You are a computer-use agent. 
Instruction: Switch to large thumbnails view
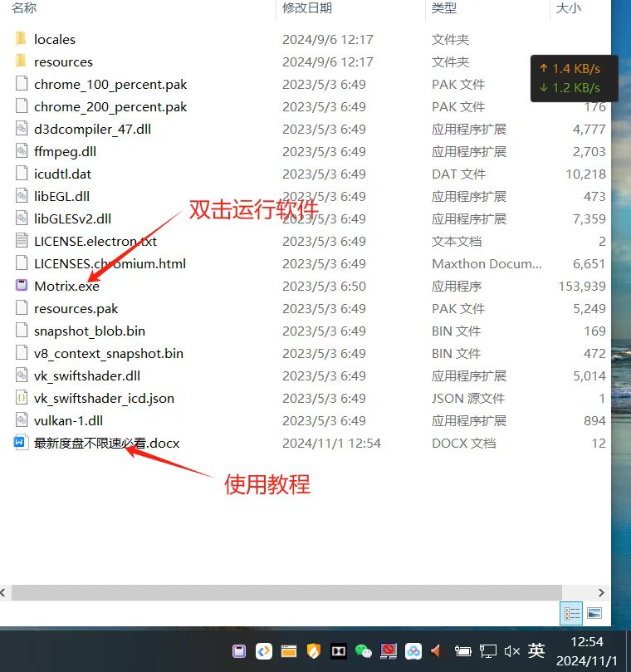(x=594, y=613)
